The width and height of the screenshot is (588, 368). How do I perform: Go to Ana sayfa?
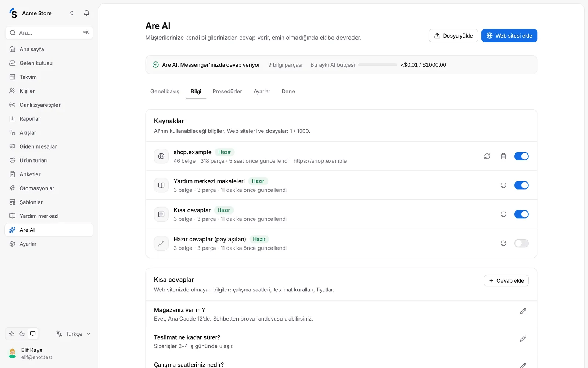point(49,49)
